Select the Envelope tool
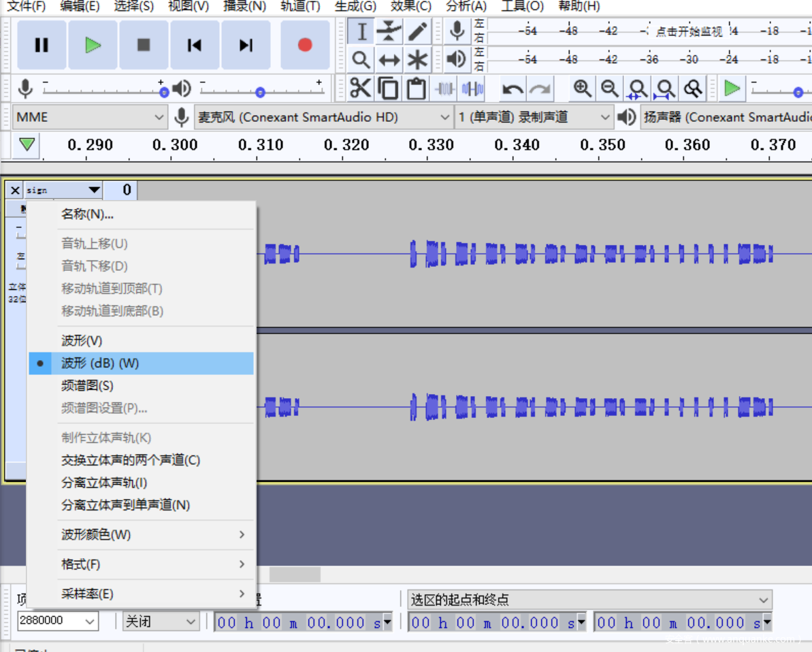This screenshot has width=812, height=652. click(389, 31)
